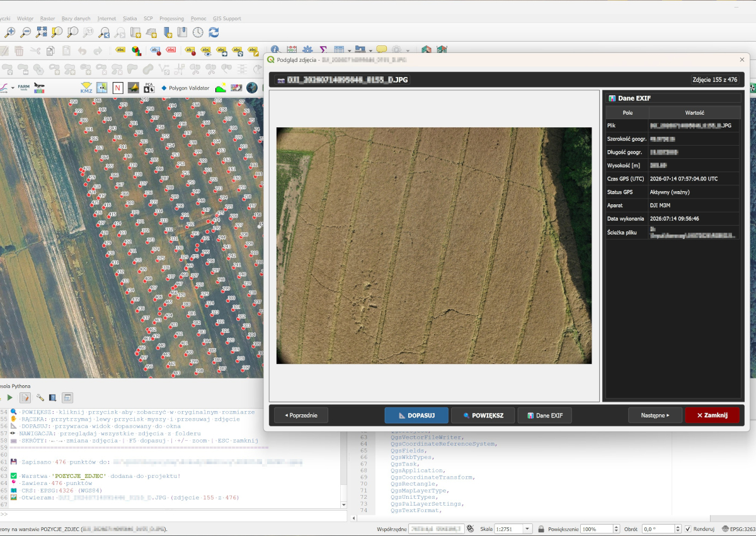Screen dimensions: 756x536
Task: Open the PCA plugin icon
Action: coord(149,88)
